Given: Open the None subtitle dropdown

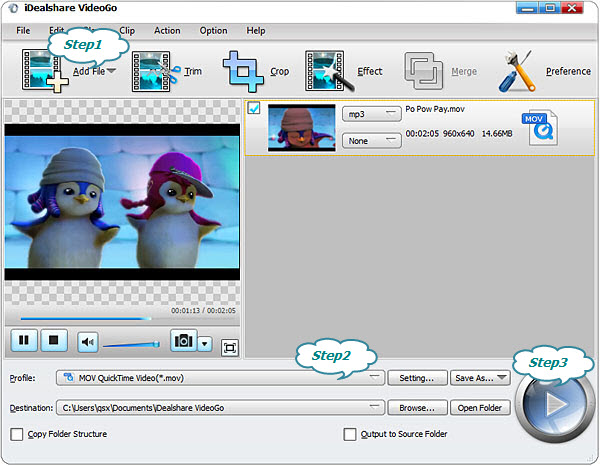Looking at the screenshot, I should coord(372,141).
